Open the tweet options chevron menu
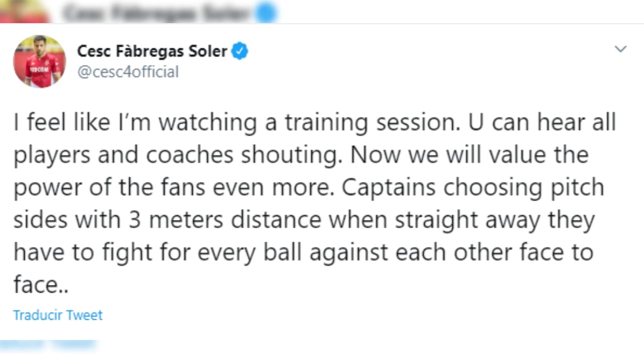 click(x=621, y=49)
